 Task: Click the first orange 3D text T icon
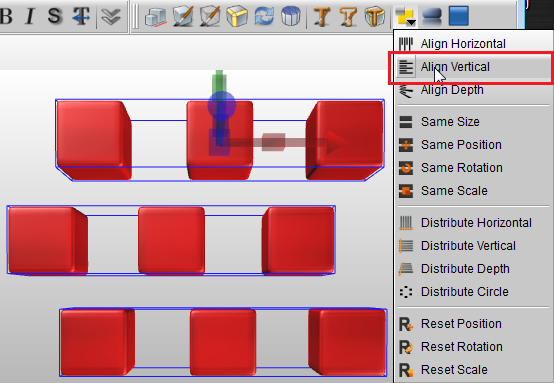(x=322, y=16)
